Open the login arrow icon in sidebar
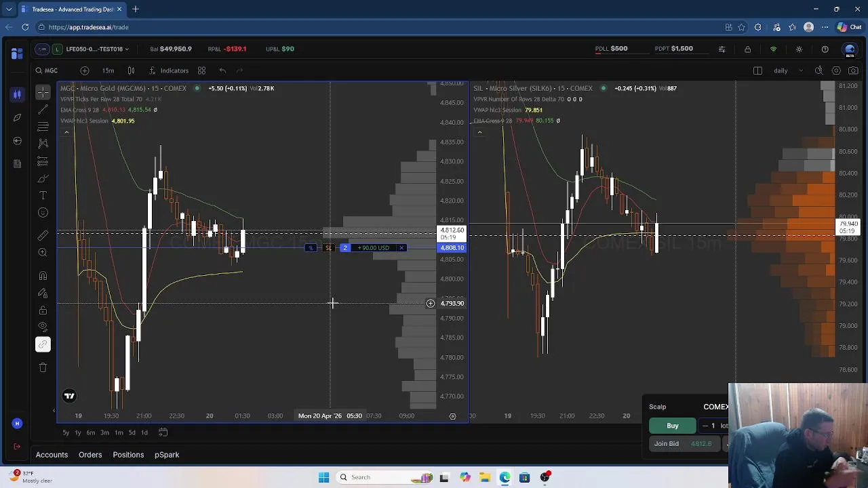This screenshot has height=488, width=868. (17, 140)
